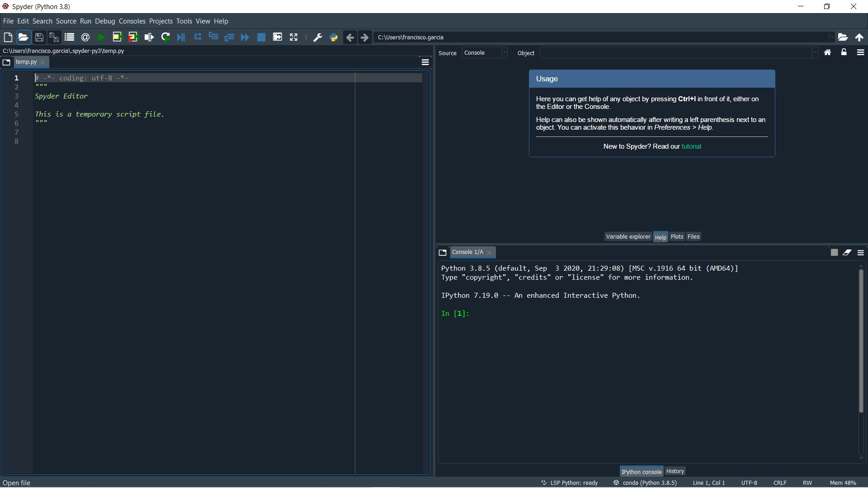Screen dimensions: 868x488
Task: Open the editor panel options menu
Action: pyautogui.click(x=425, y=62)
